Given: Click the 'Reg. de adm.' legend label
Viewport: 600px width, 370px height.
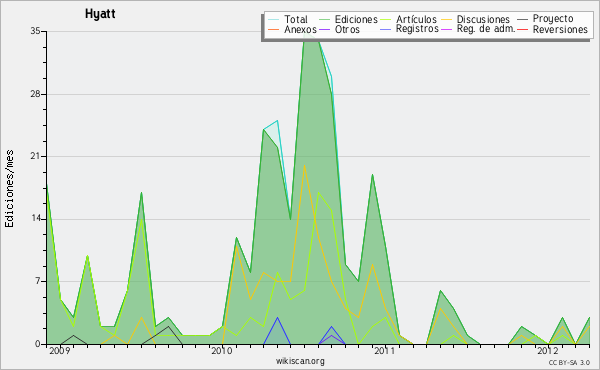Looking at the screenshot, I should pos(486,29).
